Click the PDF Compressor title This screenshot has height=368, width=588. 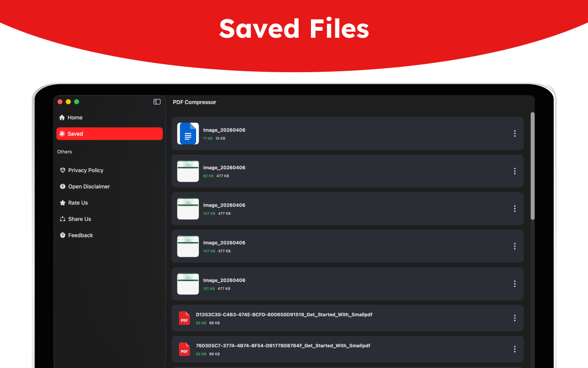[194, 102]
